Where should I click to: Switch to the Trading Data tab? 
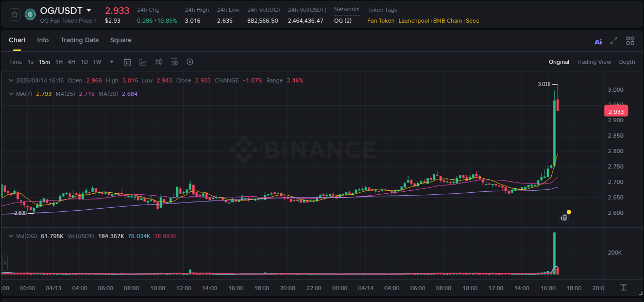click(79, 40)
